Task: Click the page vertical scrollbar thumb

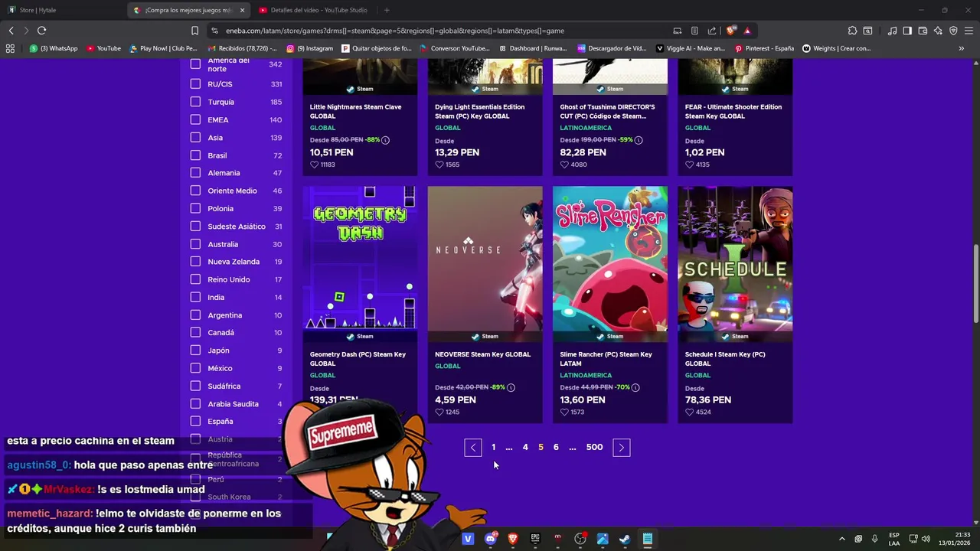Action: 975,283
